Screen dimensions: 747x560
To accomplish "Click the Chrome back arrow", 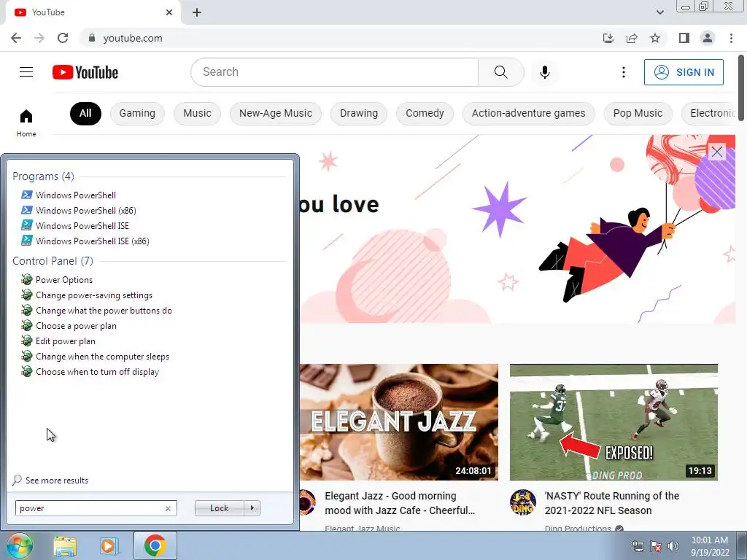I will click(16, 38).
